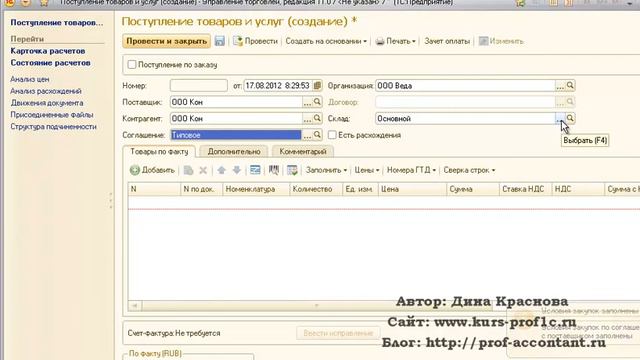Click the date field showing 17.08.2012
640x360 pixels.
[278, 86]
